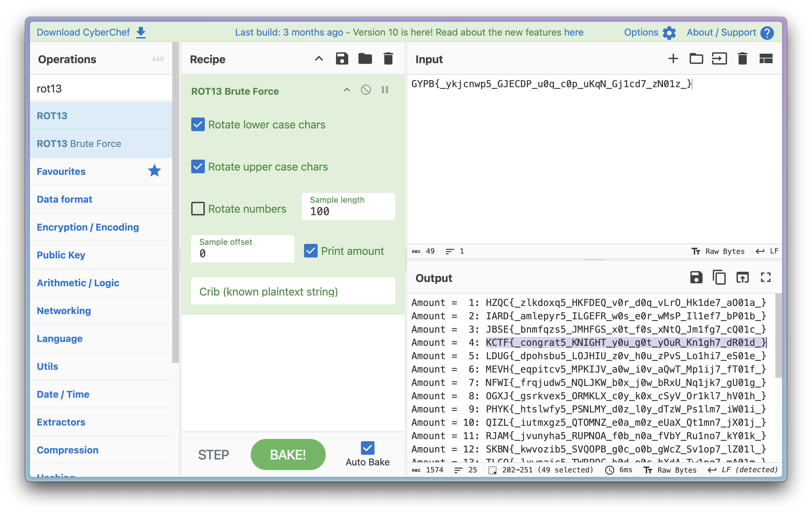Clear the recipe using the trash icon
The height and width of the screenshot is (515, 812).
coord(388,59)
